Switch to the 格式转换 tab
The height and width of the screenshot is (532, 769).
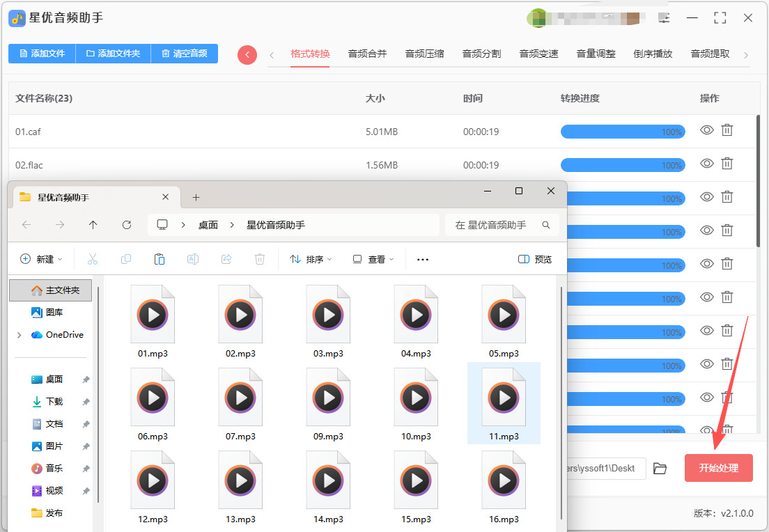click(310, 54)
